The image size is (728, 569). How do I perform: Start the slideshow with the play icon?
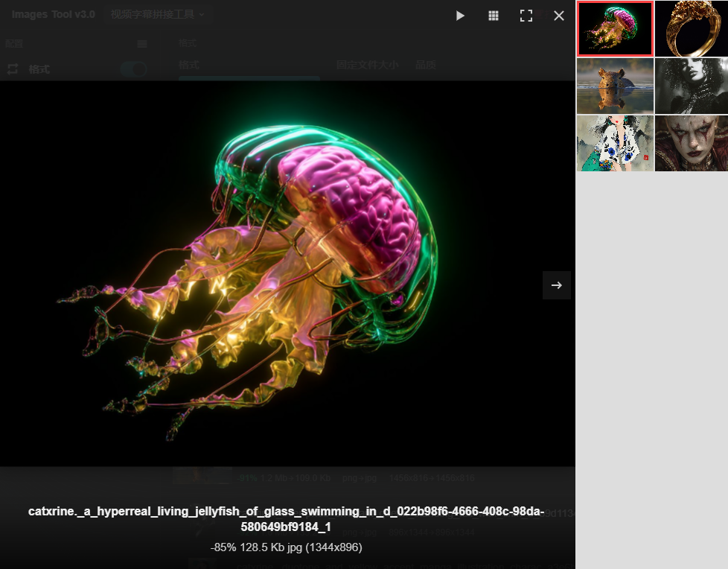[x=460, y=16]
